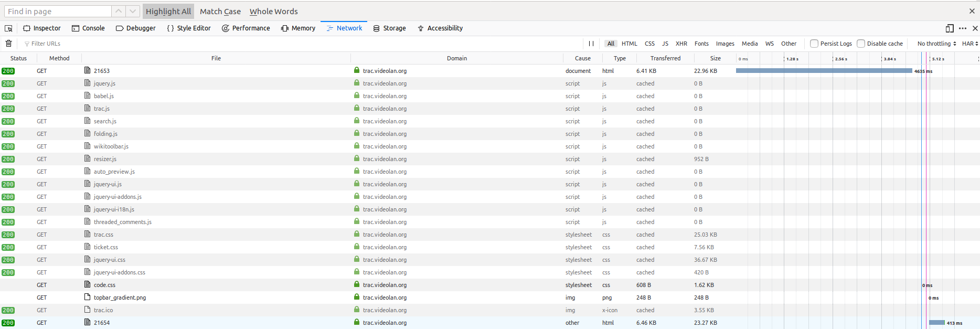This screenshot has width=980, height=329.
Task: Sort by Size column header
Action: click(x=715, y=58)
